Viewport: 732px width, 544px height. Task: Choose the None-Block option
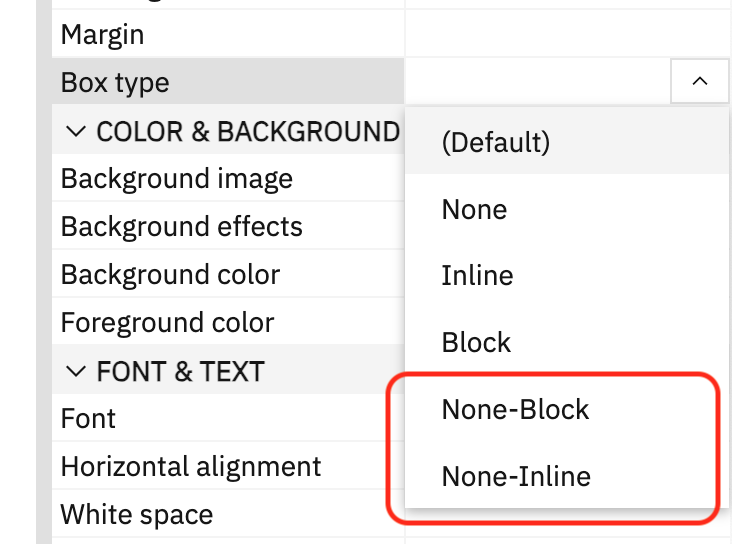click(567, 409)
